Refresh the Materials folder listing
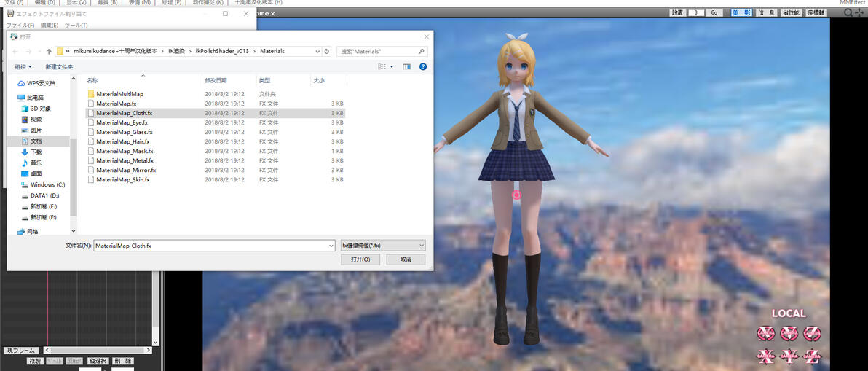Image resolution: width=868 pixels, height=371 pixels. pyautogui.click(x=327, y=52)
